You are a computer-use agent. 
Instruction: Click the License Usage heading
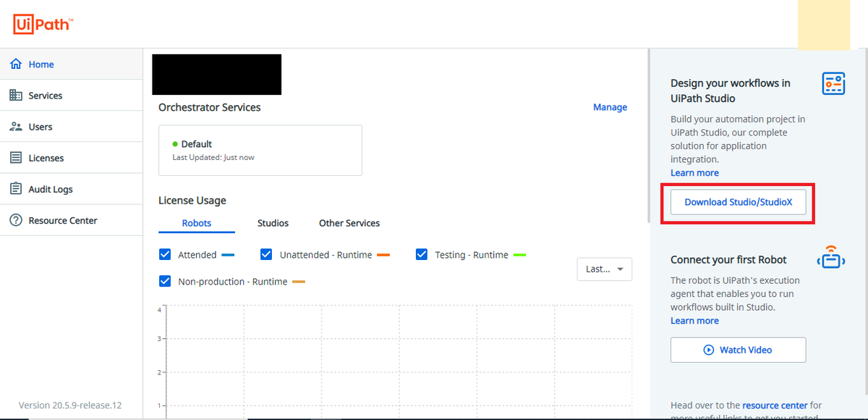click(x=192, y=200)
